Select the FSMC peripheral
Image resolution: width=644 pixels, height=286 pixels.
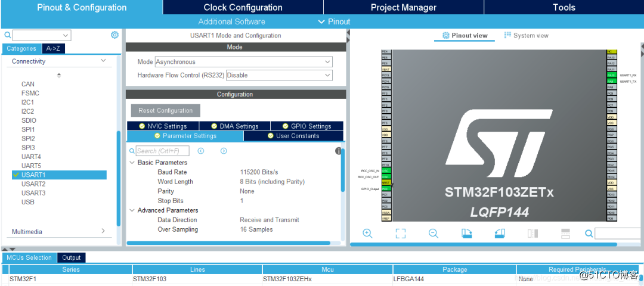[x=30, y=93]
